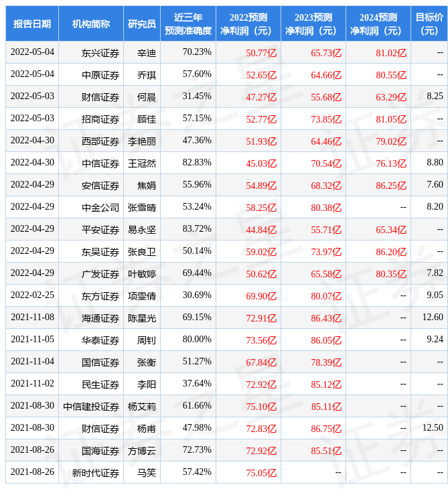Click target price 8.25
The image size is (448, 489).
pos(435,96)
